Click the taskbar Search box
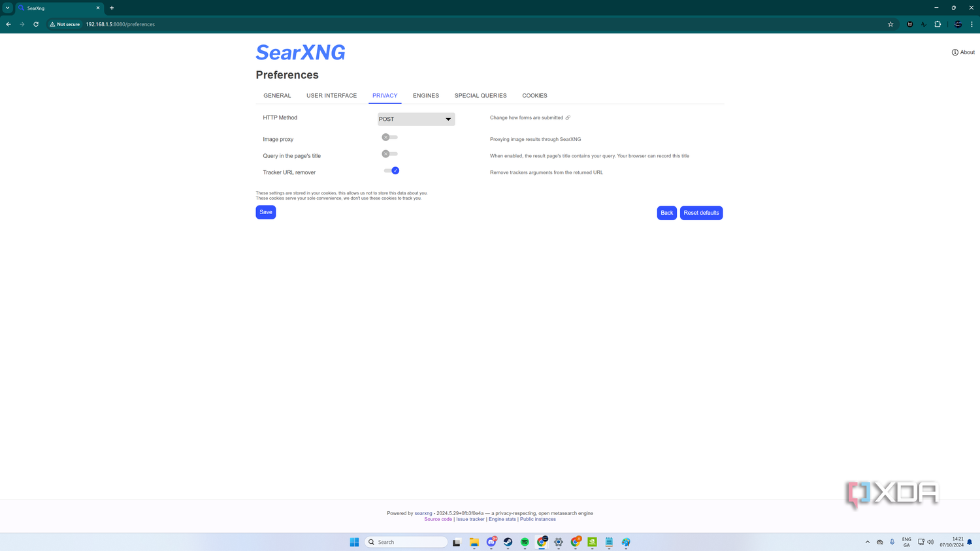 coord(406,542)
